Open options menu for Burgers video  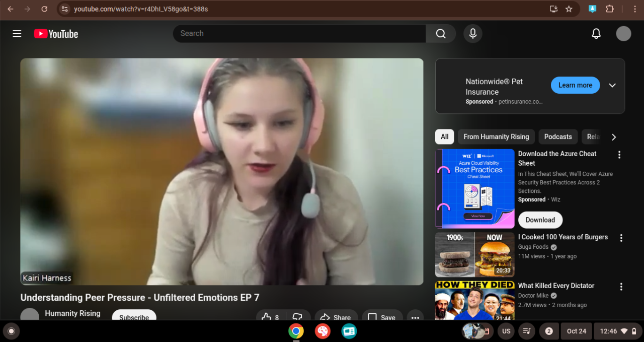pos(621,238)
